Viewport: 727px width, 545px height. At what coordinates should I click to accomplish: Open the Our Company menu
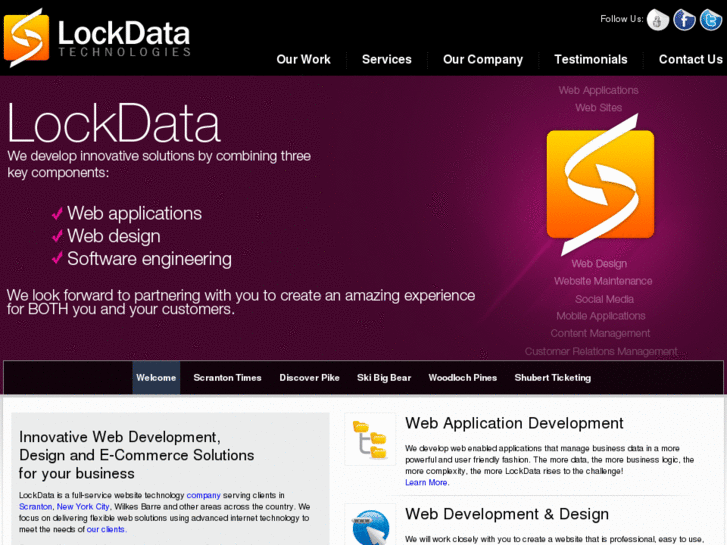click(483, 59)
